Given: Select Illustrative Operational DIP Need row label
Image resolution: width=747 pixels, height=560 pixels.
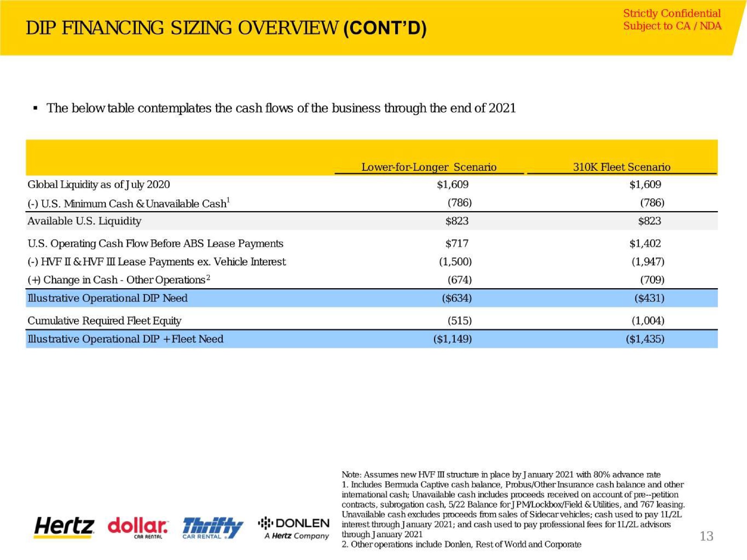Looking at the screenshot, I should (x=107, y=298).
